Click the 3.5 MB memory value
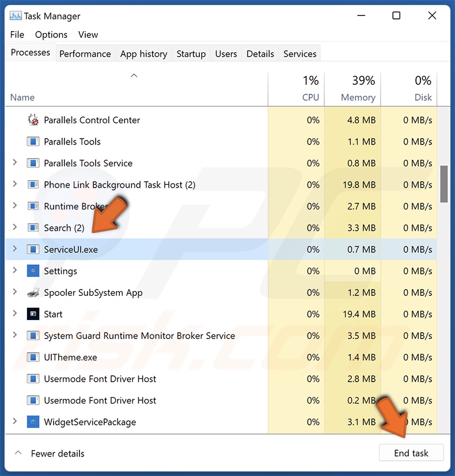The height and width of the screenshot is (476, 455). pos(362,336)
